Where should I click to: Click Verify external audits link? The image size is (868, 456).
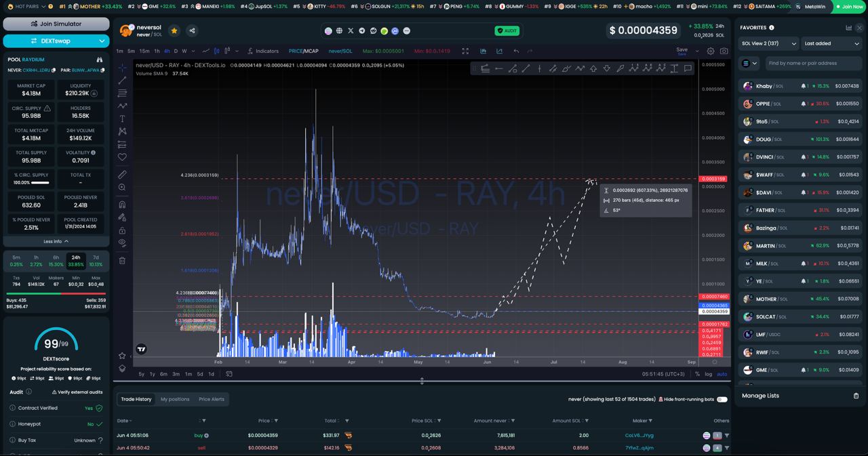coord(78,392)
